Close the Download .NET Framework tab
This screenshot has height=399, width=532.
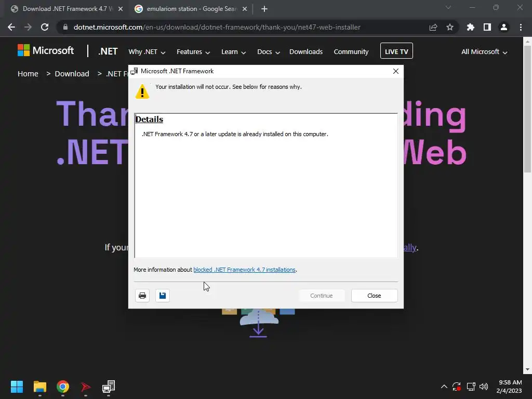coord(121,9)
